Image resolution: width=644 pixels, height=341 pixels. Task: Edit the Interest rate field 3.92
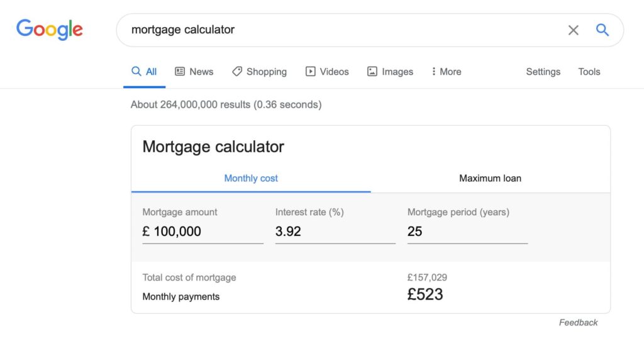[x=335, y=232]
